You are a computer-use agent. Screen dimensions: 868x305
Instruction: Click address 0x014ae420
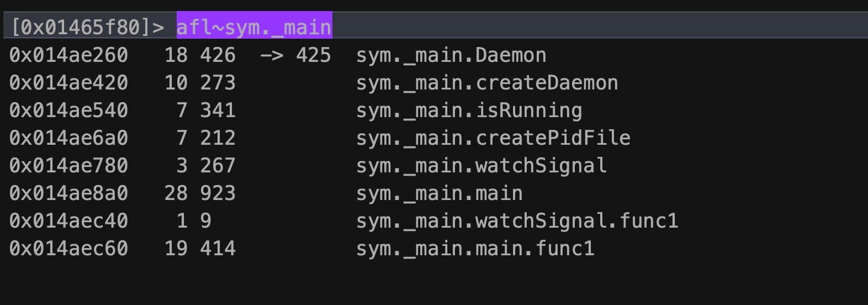coord(68,83)
